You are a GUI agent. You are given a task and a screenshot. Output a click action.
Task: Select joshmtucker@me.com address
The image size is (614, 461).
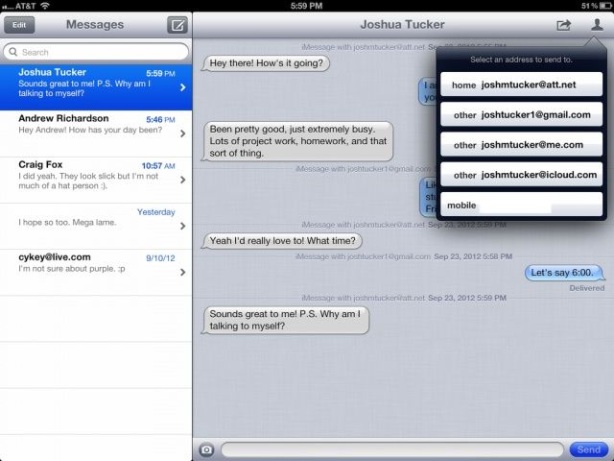(x=521, y=145)
